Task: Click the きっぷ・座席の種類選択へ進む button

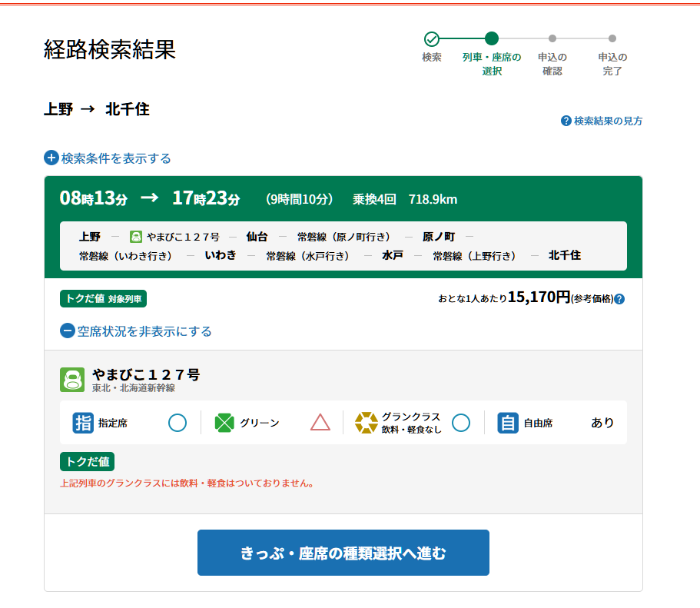Action: [343, 553]
